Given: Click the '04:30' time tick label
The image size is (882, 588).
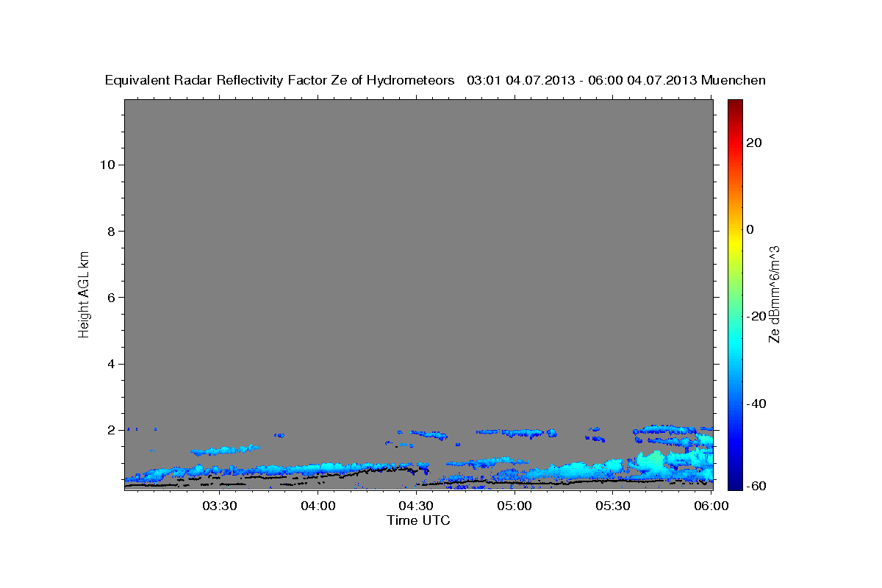Looking at the screenshot, I should tap(416, 506).
